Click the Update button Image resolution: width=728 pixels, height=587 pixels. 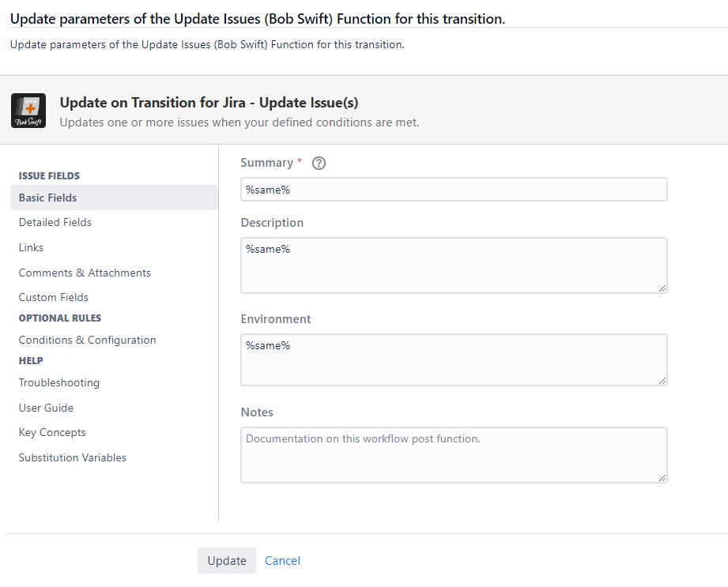pyautogui.click(x=227, y=561)
